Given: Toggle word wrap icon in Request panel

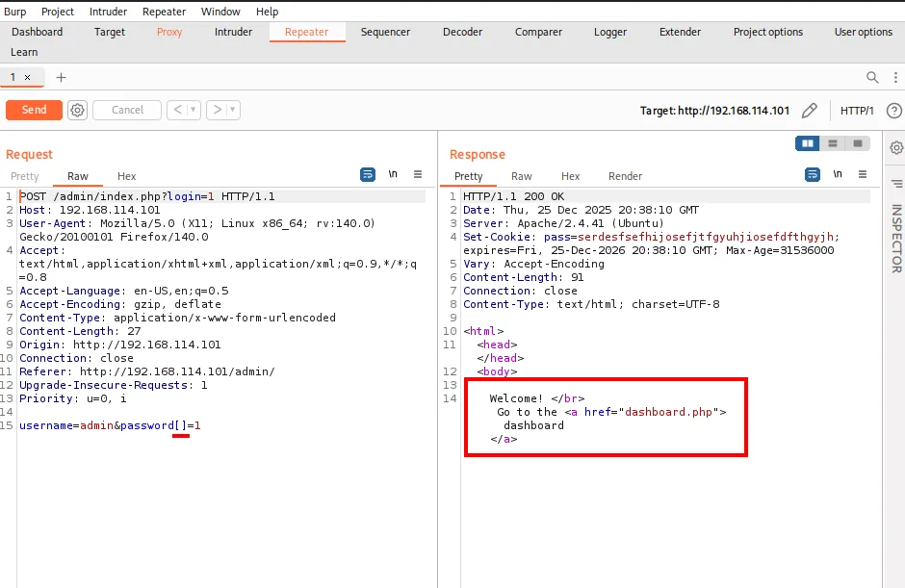Looking at the screenshot, I should [368, 174].
